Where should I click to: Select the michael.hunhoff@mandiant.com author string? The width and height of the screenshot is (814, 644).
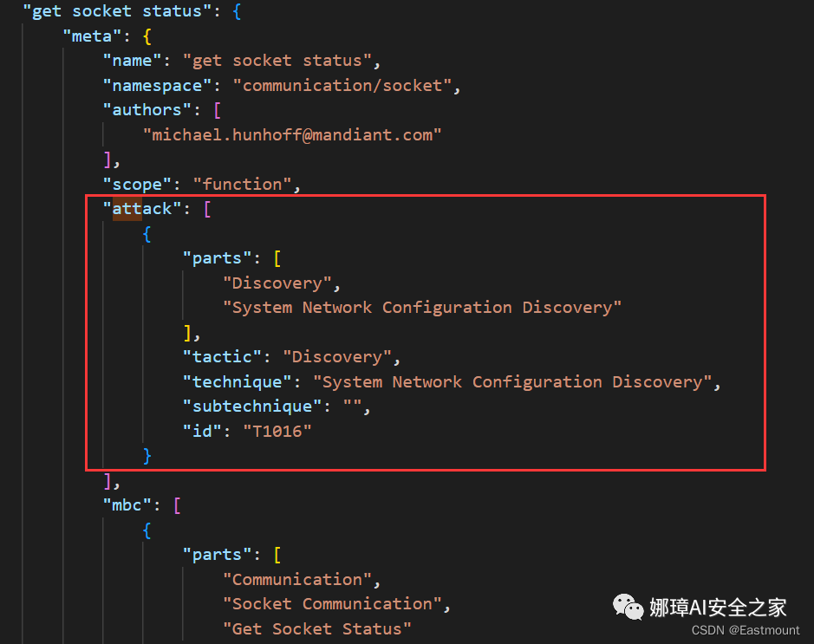pos(292,135)
